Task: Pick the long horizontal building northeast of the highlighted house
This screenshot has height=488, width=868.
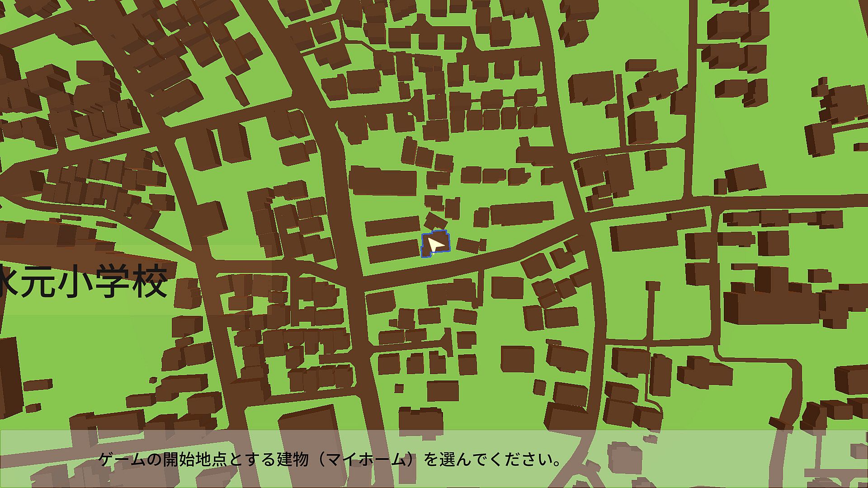Action: (522, 213)
